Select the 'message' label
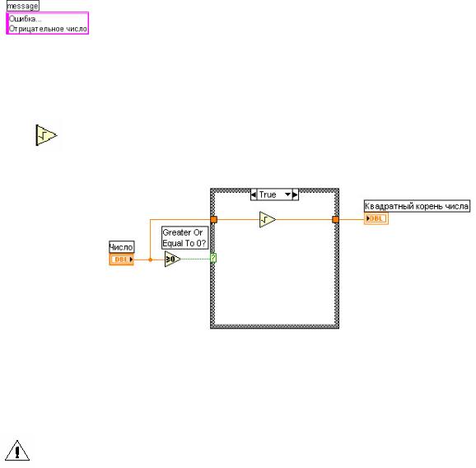The width and height of the screenshot is (476, 468). pos(23,6)
